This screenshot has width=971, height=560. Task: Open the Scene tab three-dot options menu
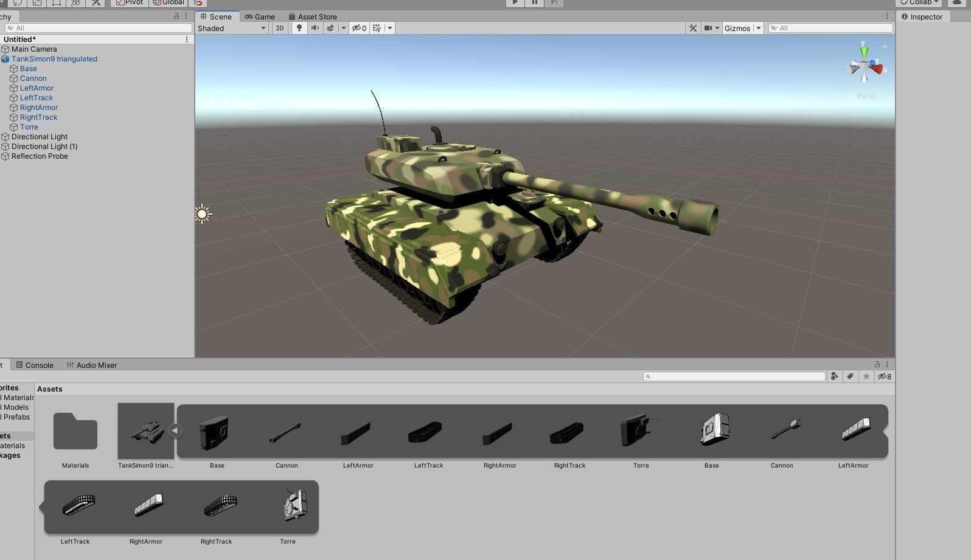[x=887, y=16]
